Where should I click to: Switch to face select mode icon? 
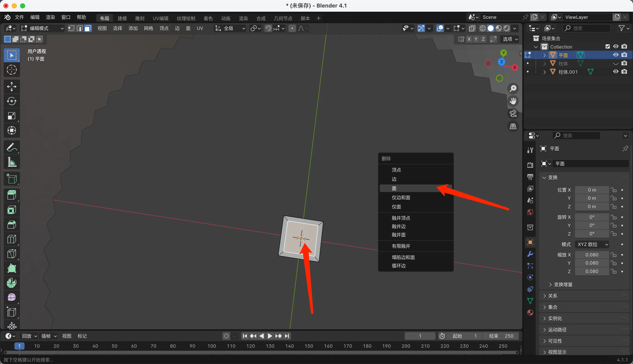coord(88,28)
